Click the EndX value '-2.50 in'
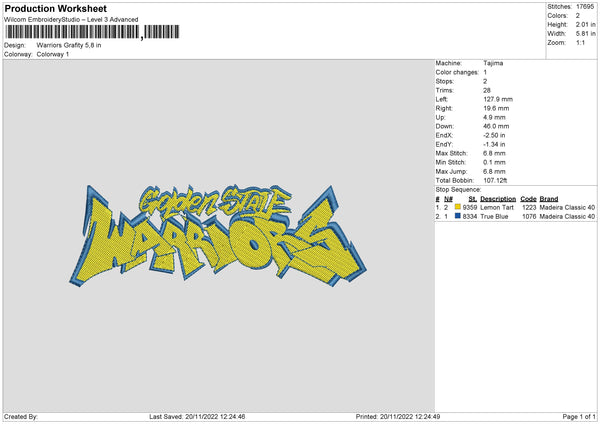The height and width of the screenshot is (424, 600). click(494, 135)
